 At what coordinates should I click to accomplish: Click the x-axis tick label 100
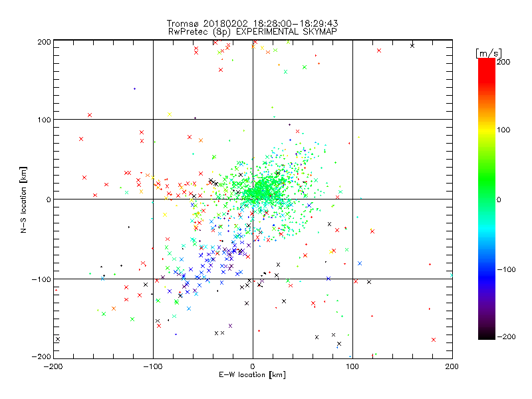point(352,366)
